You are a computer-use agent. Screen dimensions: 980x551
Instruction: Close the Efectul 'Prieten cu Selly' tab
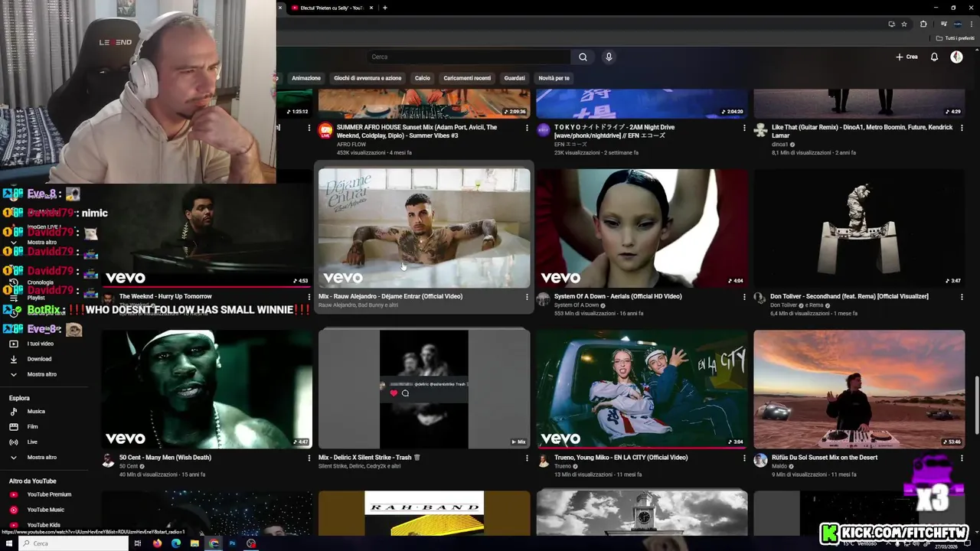(371, 8)
